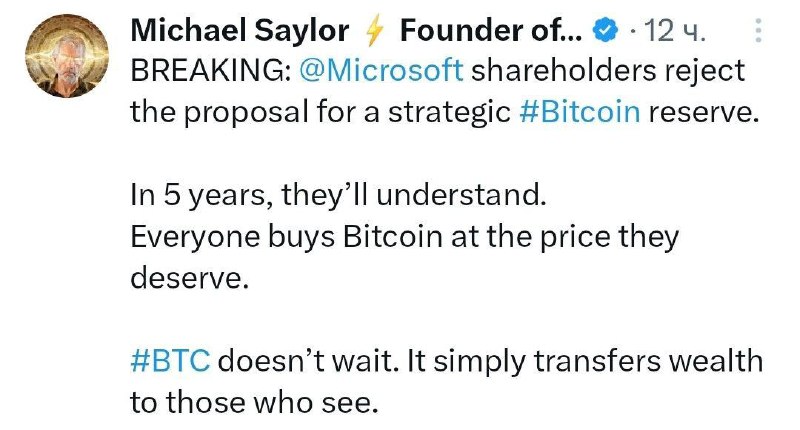Open Michael Saylor's profile avatar
The image size is (800, 430).
click(x=67, y=56)
